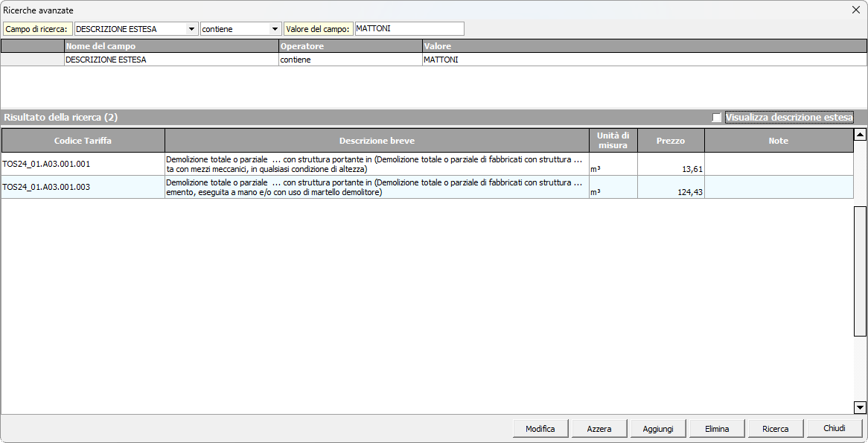Close the Ricerche avanzate dialog with X
The width and height of the screenshot is (868, 443).
pyautogui.click(x=855, y=10)
